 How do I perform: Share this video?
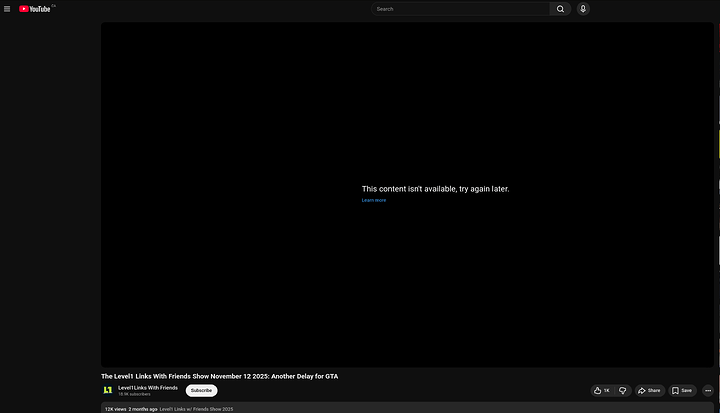pos(650,390)
